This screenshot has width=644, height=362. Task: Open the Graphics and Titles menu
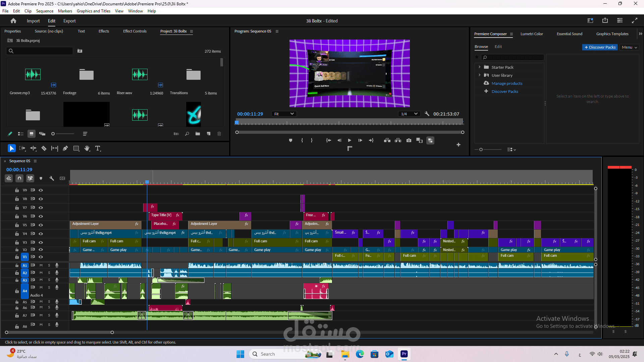[x=94, y=11]
